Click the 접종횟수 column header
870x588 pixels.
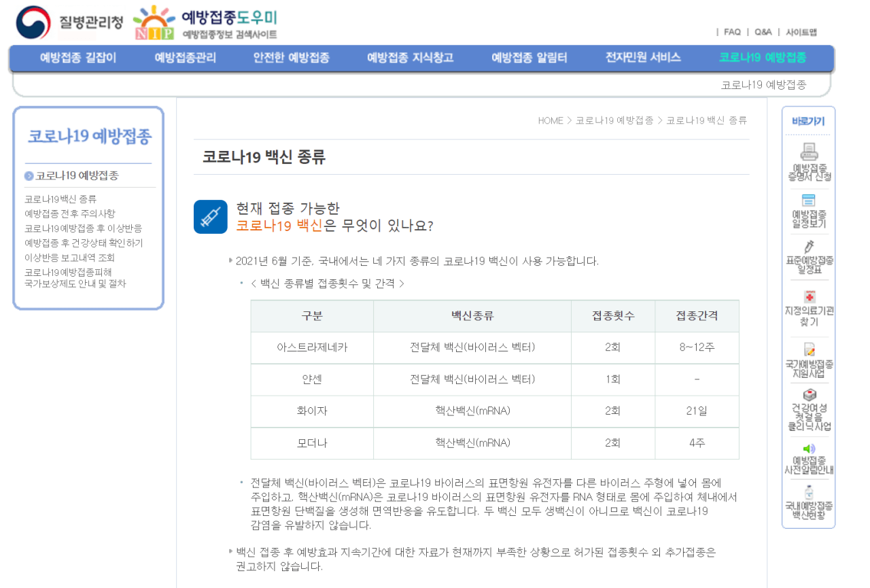pyautogui.click(x=613, y=316)
